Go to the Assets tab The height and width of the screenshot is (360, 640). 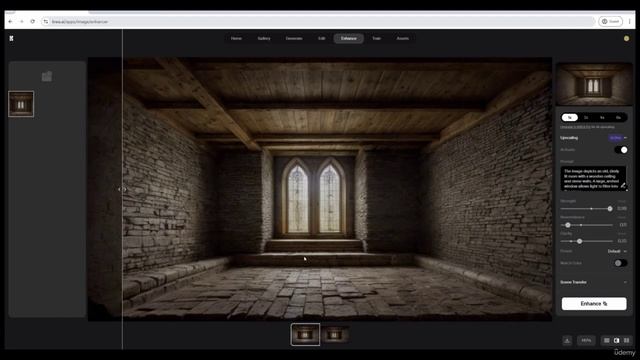click(x=402, y=38)
